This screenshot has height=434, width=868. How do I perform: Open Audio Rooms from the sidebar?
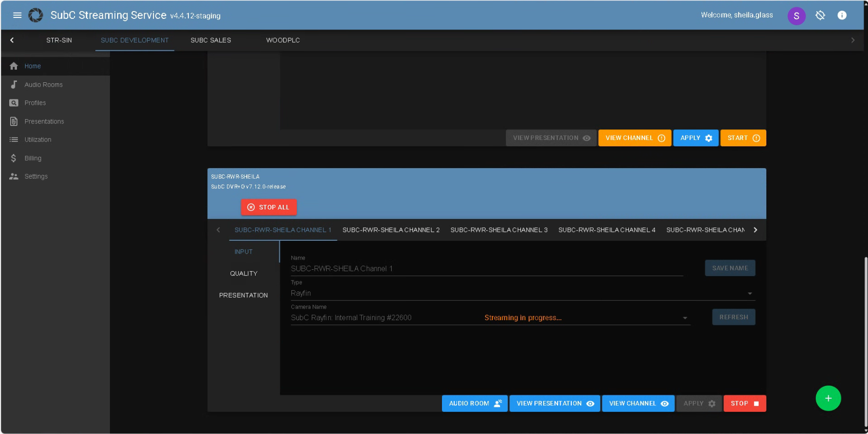pyautogui.click(x=44, y=85)
